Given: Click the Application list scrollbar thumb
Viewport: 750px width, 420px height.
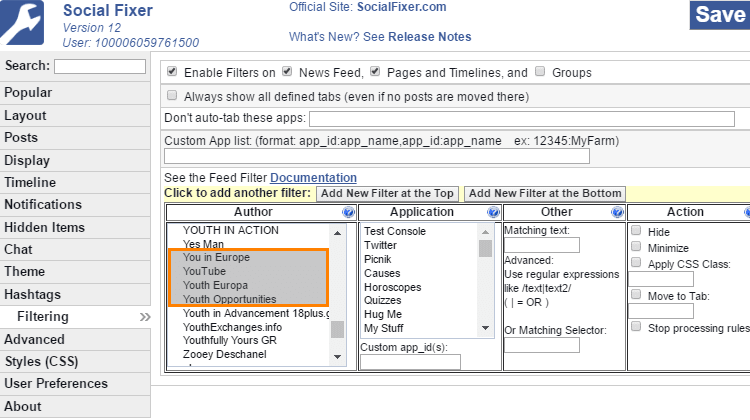Looking at the screenshot, I should (485, 249).
